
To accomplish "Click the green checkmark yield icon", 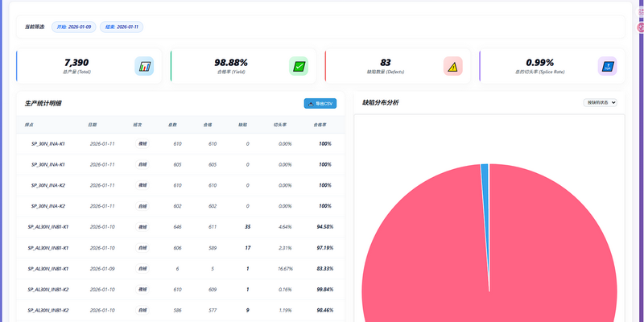I will 299,66.
